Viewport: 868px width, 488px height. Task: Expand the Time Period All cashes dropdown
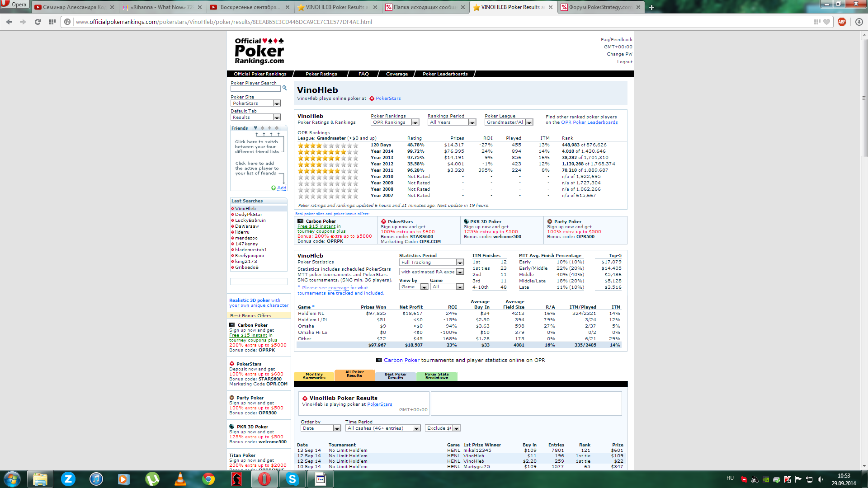[383, 428]
